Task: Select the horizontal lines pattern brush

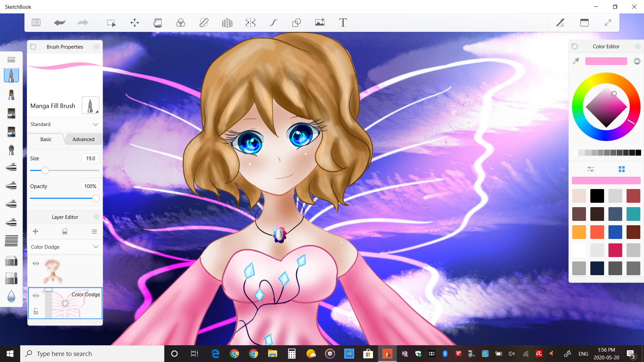Action: coord(11,240)
